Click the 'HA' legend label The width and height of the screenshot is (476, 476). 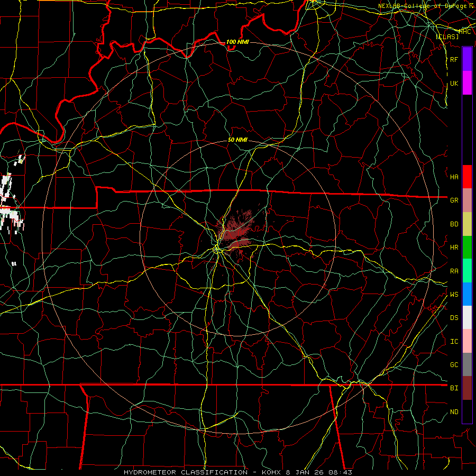click(454, 177)
